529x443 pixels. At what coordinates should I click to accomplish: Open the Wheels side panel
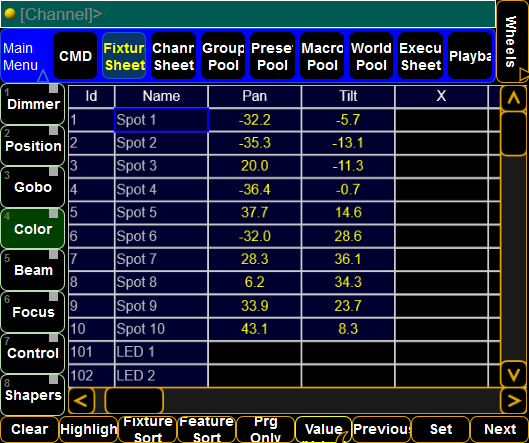tap(512, 41)
